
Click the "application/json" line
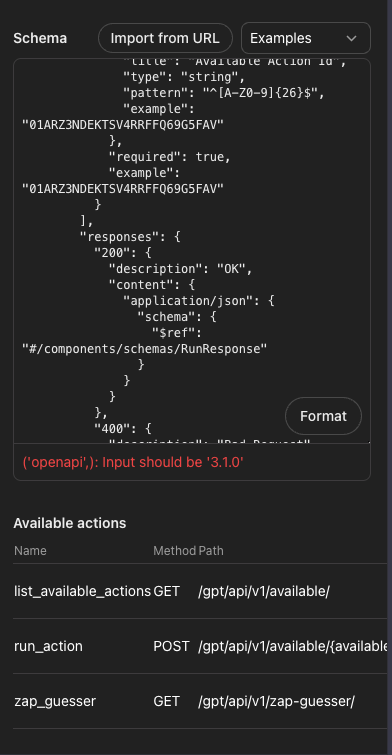(x=199, y=301)
